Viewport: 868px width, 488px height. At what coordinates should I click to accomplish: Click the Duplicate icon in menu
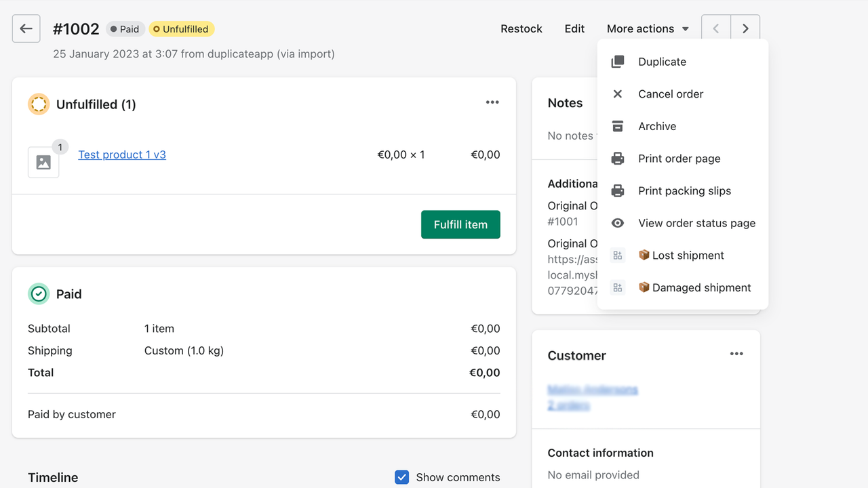(x=618, y=62)
